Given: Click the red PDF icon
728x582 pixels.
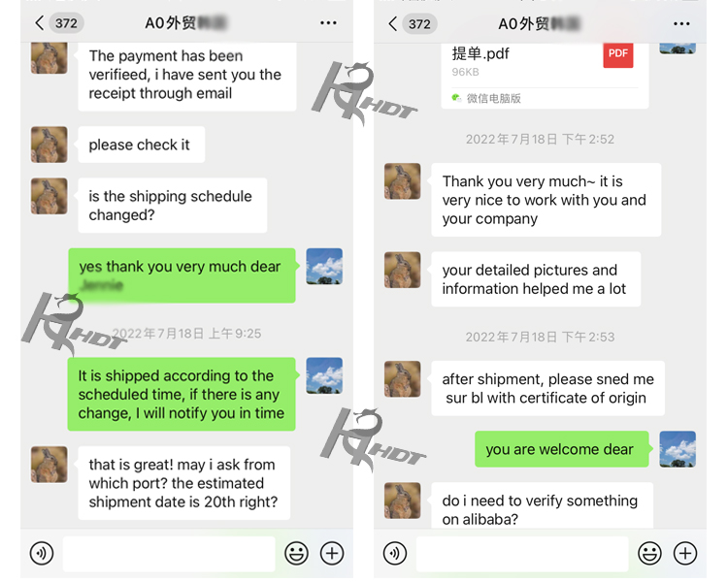Looking at the screenshot, I should 618,55.
